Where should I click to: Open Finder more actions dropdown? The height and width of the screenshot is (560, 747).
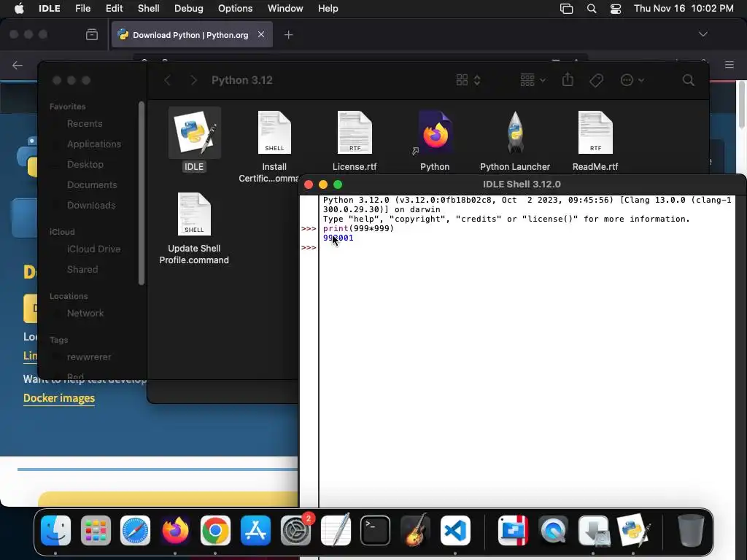click(632, 80)
